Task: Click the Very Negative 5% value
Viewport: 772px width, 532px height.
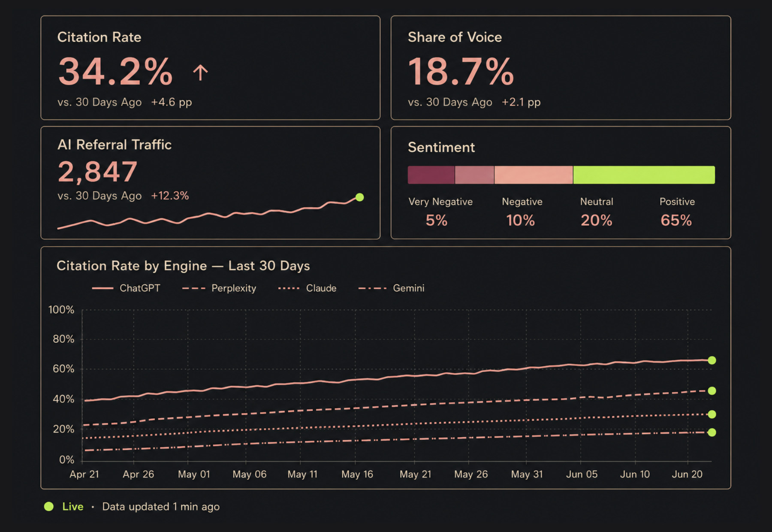Action: point(437,221)
